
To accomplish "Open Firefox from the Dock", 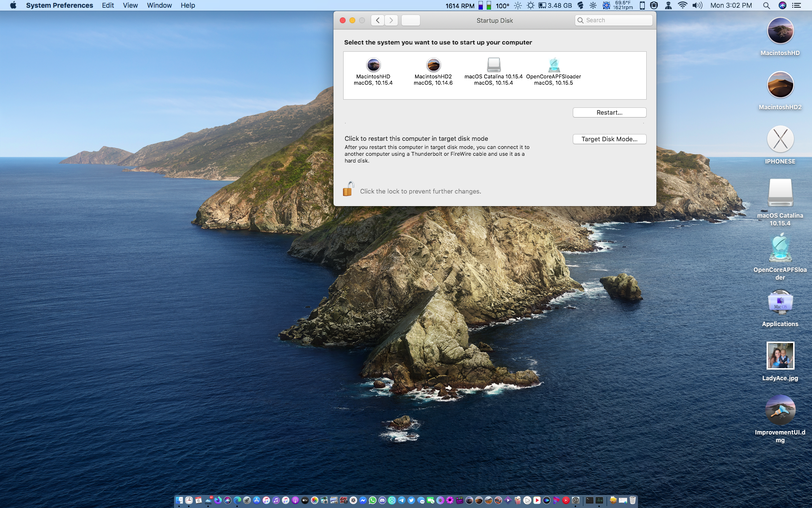I will (x=218, y=500).
